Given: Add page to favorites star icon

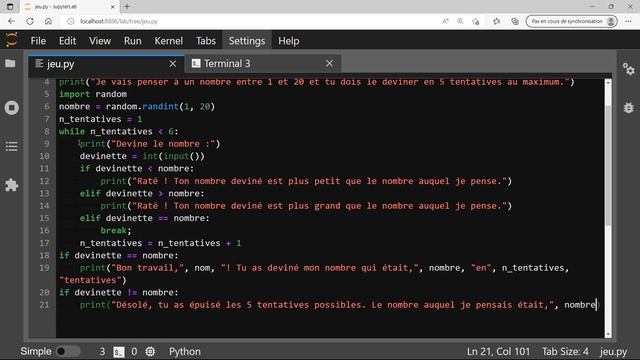Looking at the screenshot, I should click(x=476, y=21).
